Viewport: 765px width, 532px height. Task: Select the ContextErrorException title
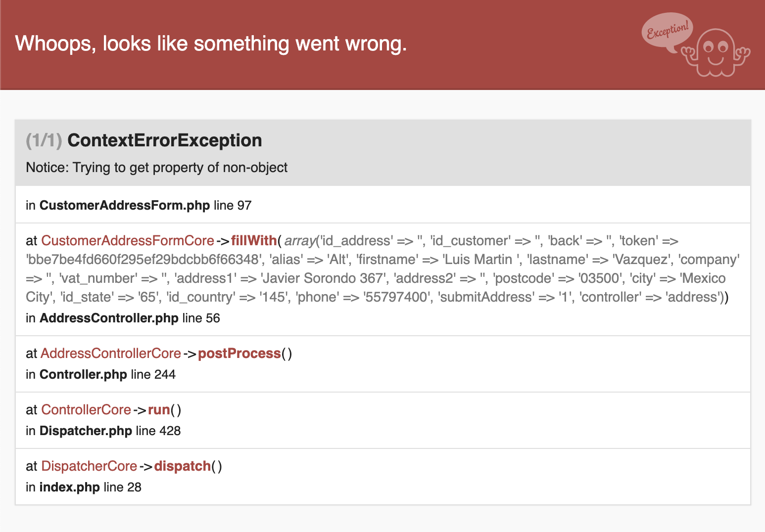pyautogui.click(x=165, y=140)
